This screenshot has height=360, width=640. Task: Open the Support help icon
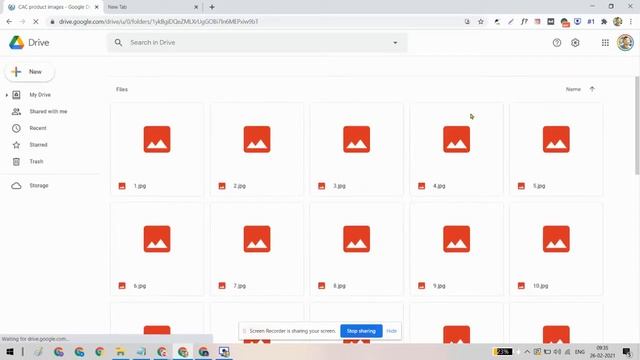[x=557, y=42]
